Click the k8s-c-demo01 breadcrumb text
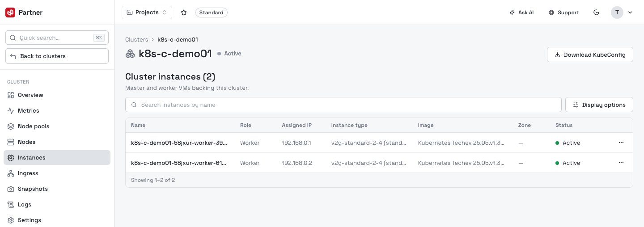644x227 pixels. click(x=178, y=40)
